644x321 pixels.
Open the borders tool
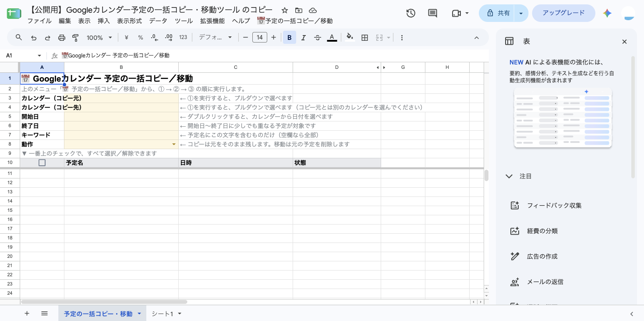[x=364, y=38]
